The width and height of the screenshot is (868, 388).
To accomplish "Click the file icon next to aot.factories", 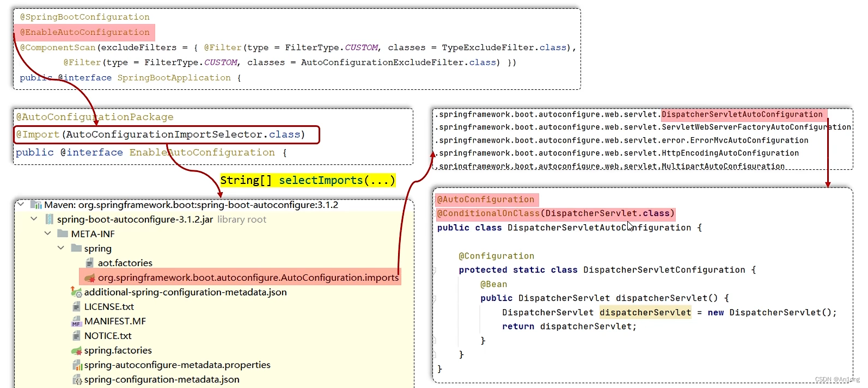I will point(89,263).
